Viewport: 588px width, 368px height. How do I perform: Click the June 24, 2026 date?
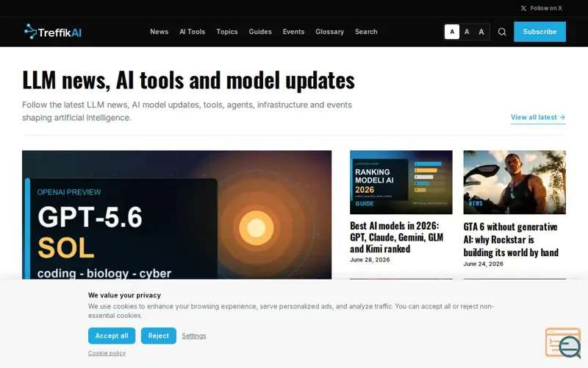[484, 264]
